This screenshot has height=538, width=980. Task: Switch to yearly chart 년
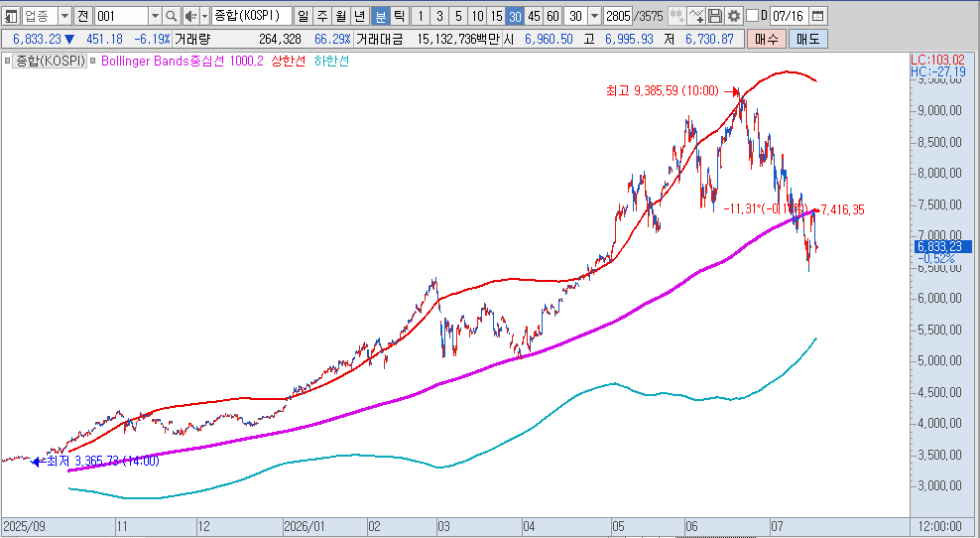(x=359, y=16)
